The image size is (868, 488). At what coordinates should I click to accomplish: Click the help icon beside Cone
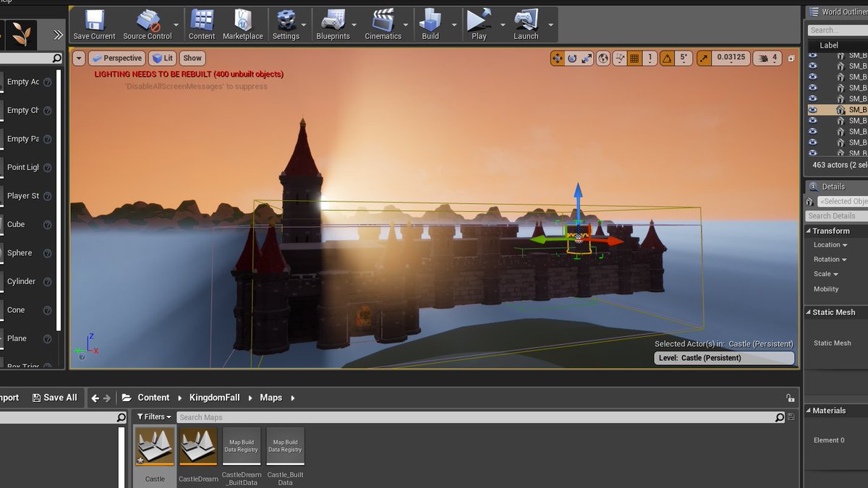[x=48, y=311]
